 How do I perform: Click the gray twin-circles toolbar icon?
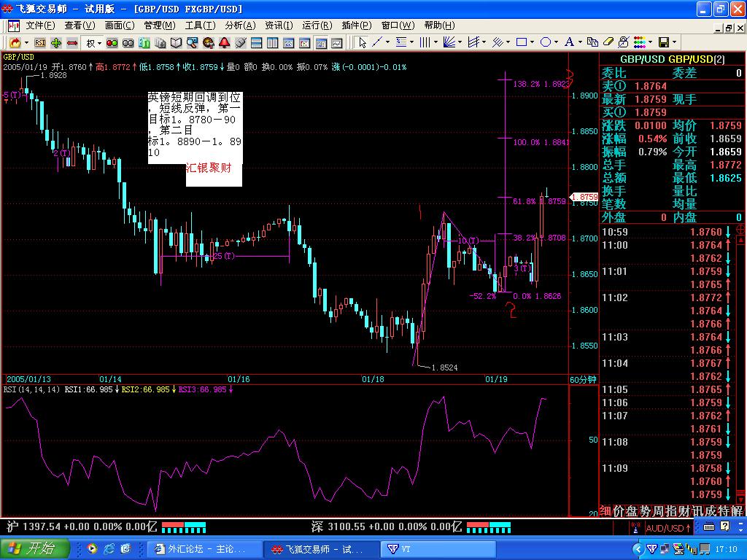point(128,43)
